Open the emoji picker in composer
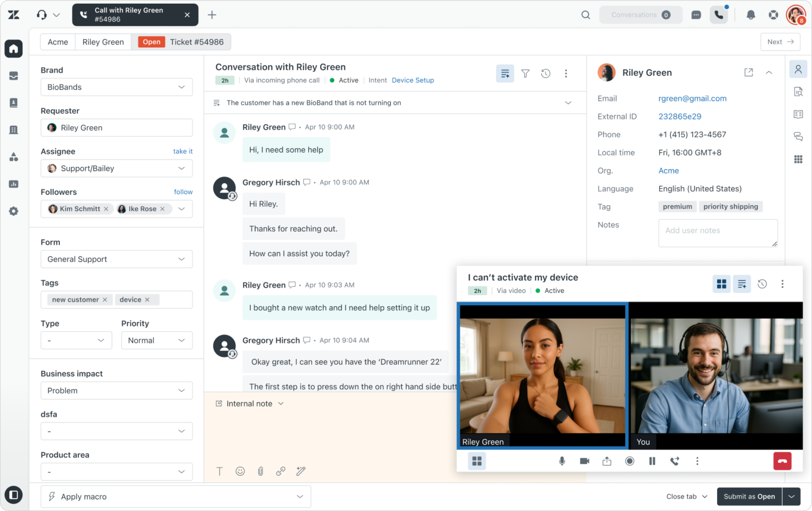This screenshot has height=511, width=812. pos(240,471)
